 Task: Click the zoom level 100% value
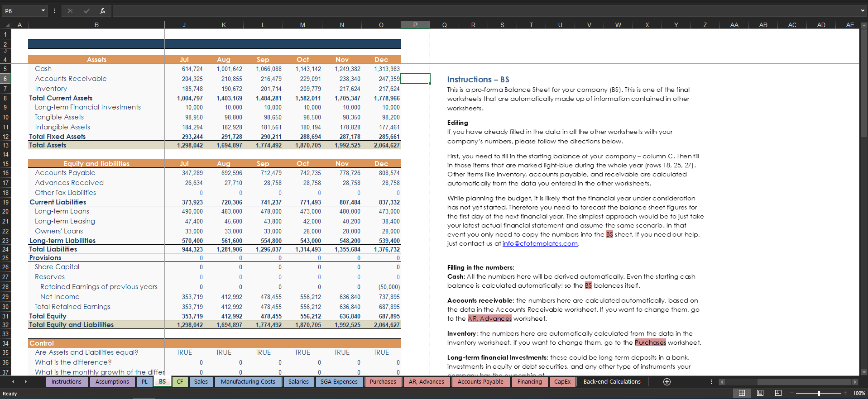point(859,393)
